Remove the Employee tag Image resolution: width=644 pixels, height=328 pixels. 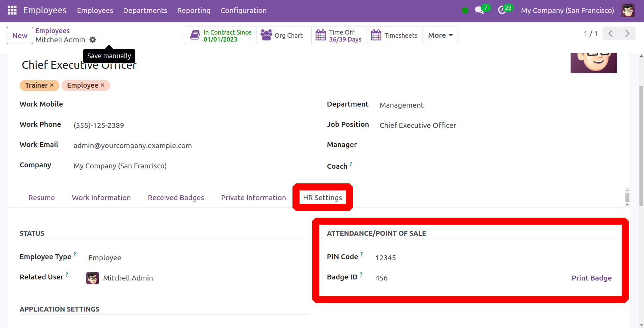(x=102, y=85)
